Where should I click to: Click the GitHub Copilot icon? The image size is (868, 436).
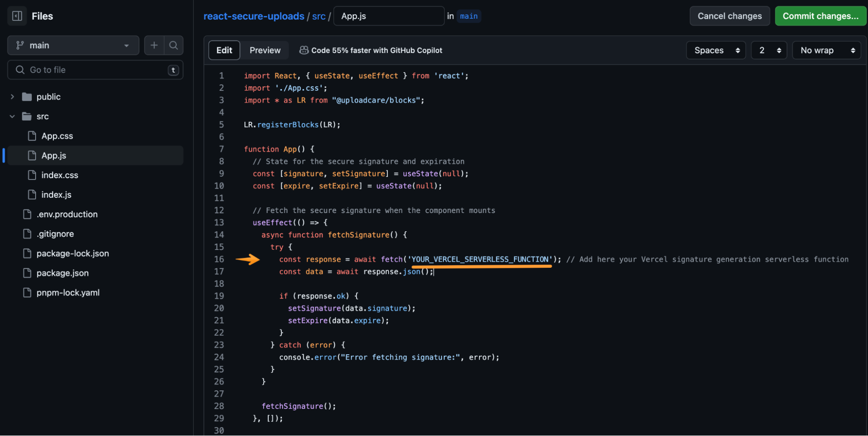[x=304, y=50]
